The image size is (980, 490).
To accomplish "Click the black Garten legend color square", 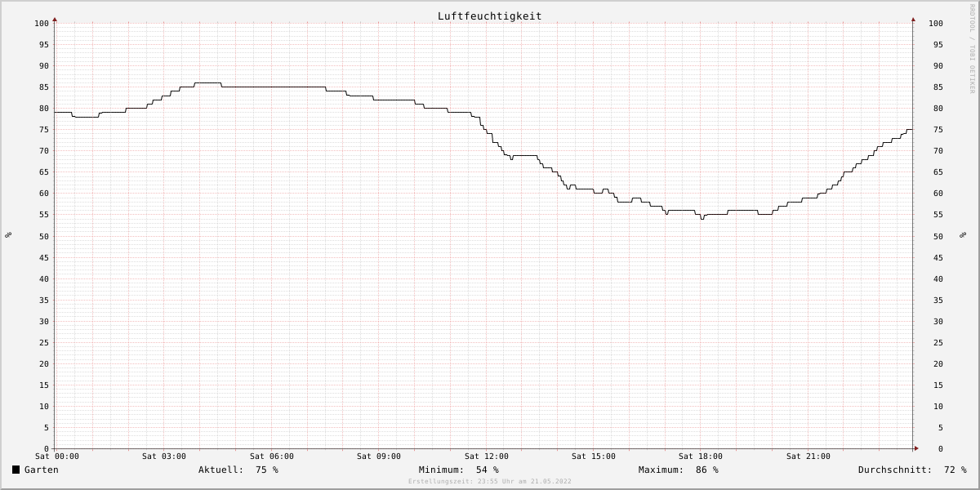I will coord(16,470).
